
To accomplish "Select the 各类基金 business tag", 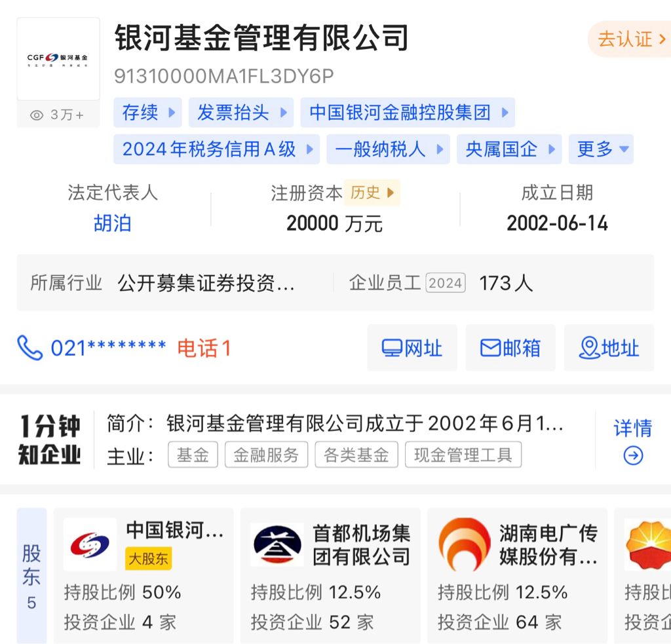I will [356, 455].
